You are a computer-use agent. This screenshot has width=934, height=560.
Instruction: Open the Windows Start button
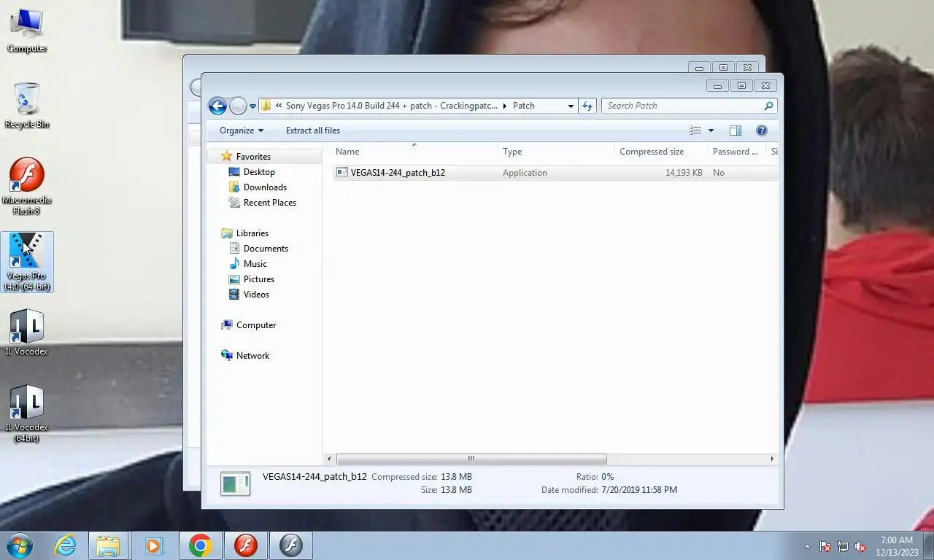coord(20,545)
